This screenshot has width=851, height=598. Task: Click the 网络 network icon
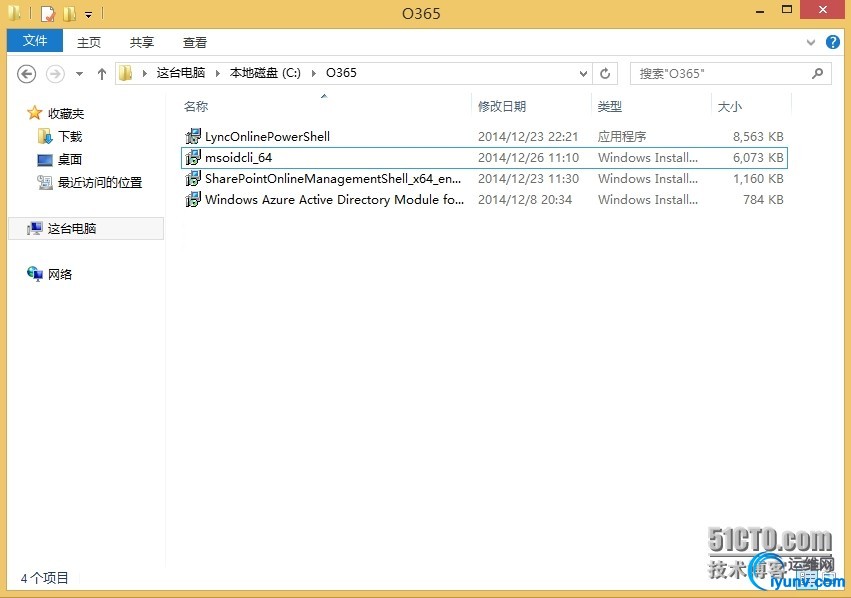tap(35, 274)
